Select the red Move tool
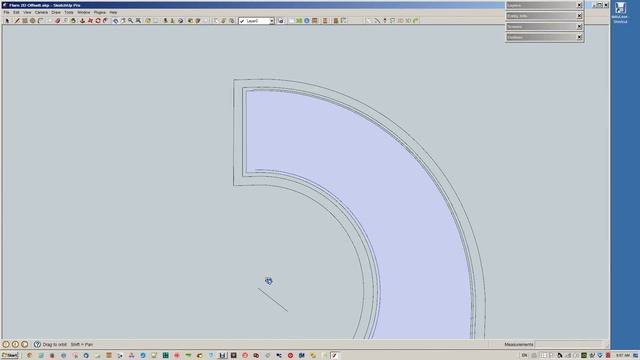640x360 pixels. tap(90, 20)
